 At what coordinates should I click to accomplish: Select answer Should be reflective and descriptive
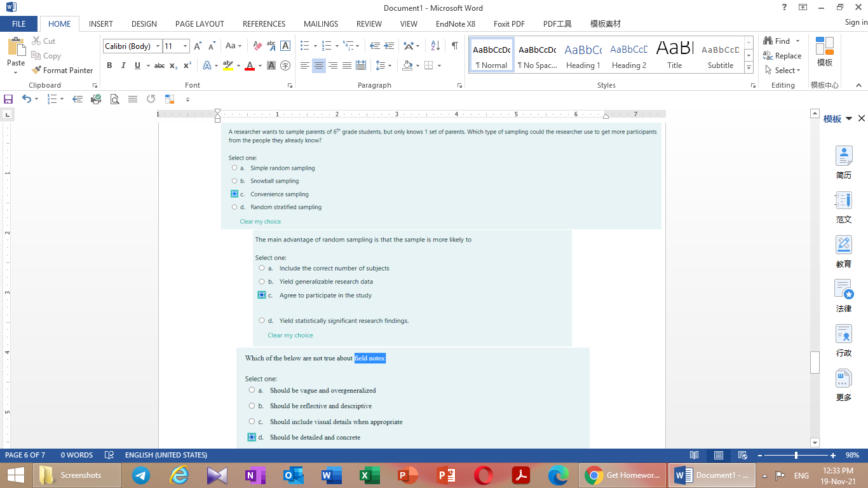click(x=252, y=405)
